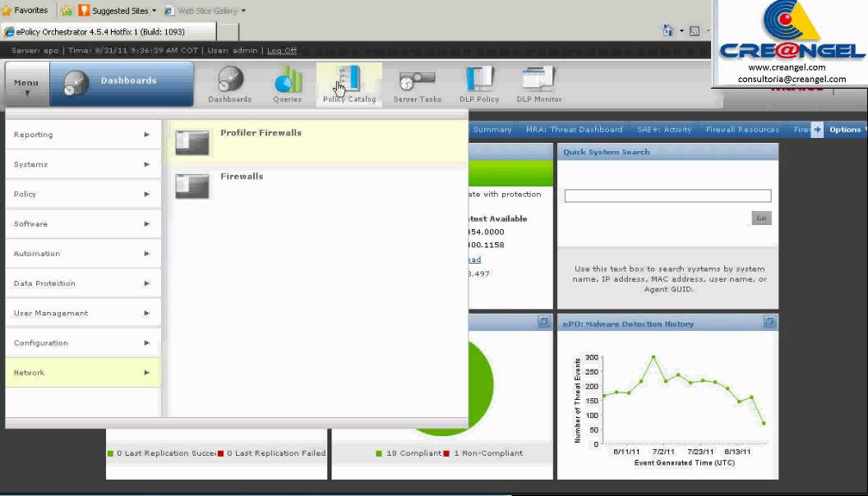Switch to the Summary dashboard tab

point(492,130)
